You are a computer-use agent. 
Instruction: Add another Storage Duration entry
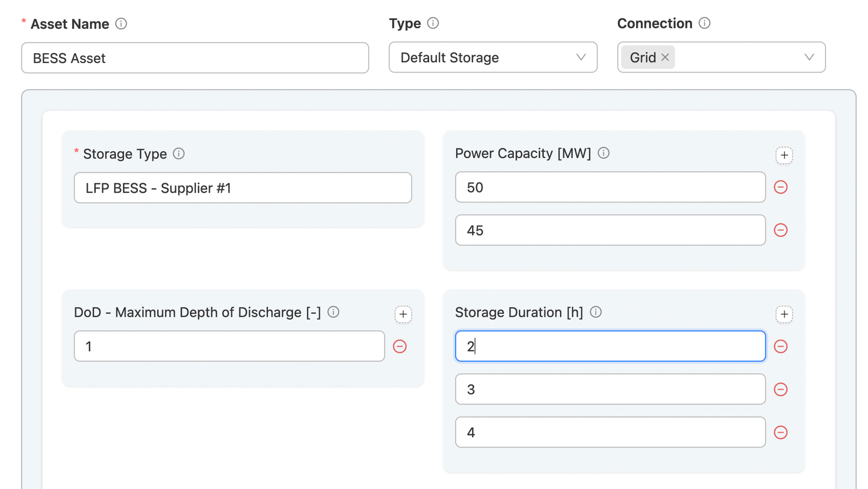784,314
